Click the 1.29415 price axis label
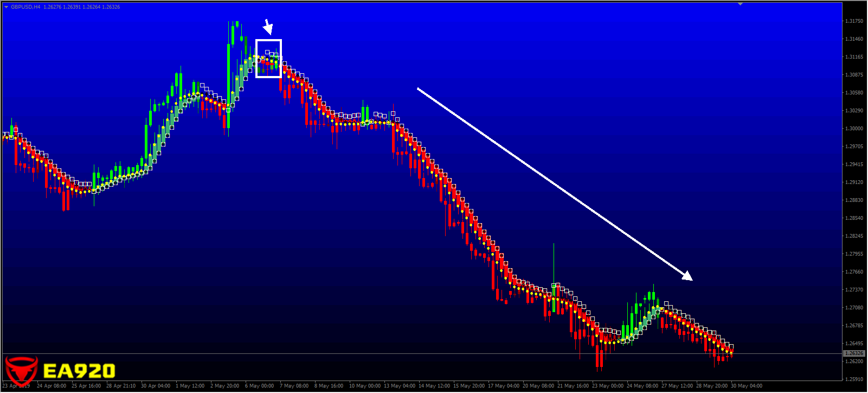This screenshot has width=868, height=393. point(854,164)
